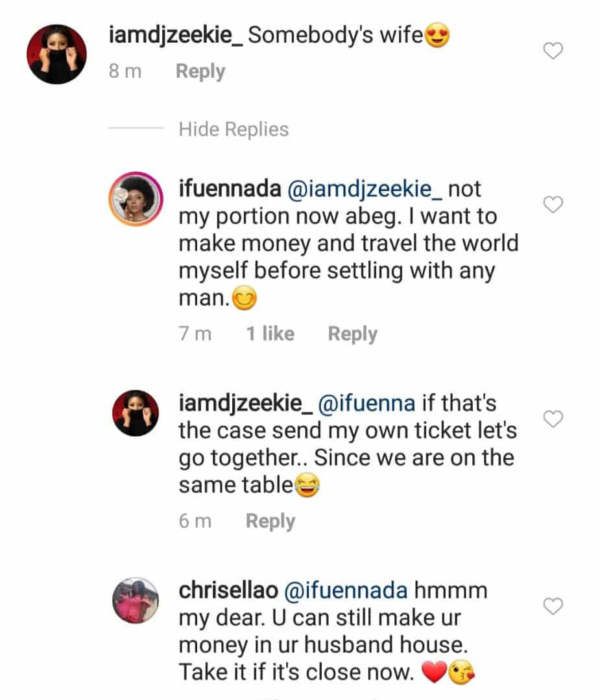
Task: Like chrisellao's reply with heart icon
Action: point(553,606)
